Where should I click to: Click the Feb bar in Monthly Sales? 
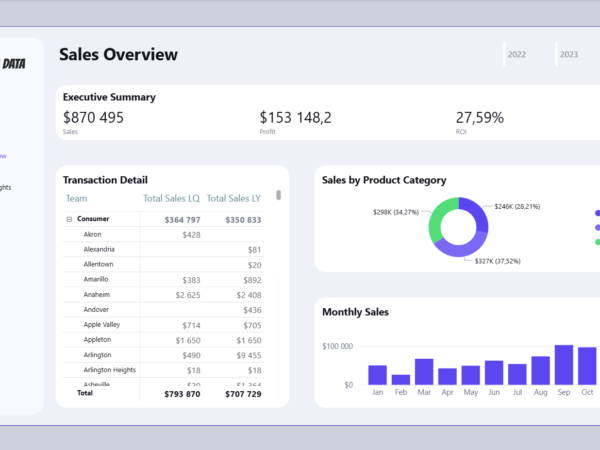click(x=401, y=380)
